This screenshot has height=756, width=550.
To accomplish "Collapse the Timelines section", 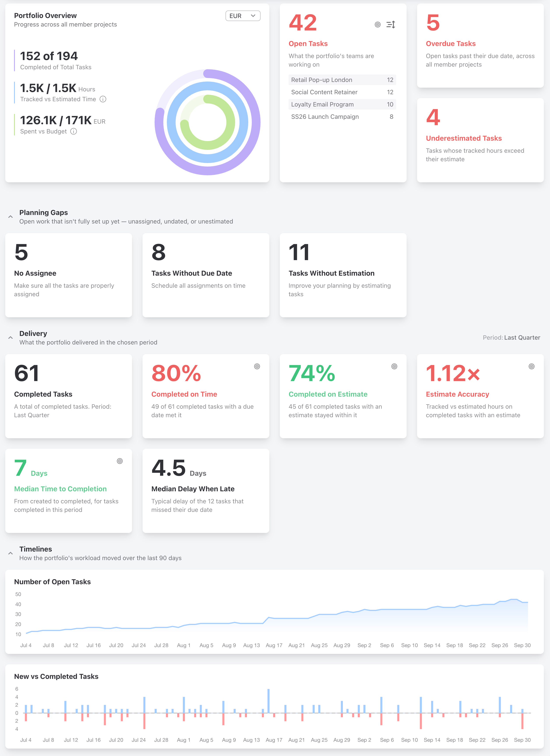I will pos(11,553).
